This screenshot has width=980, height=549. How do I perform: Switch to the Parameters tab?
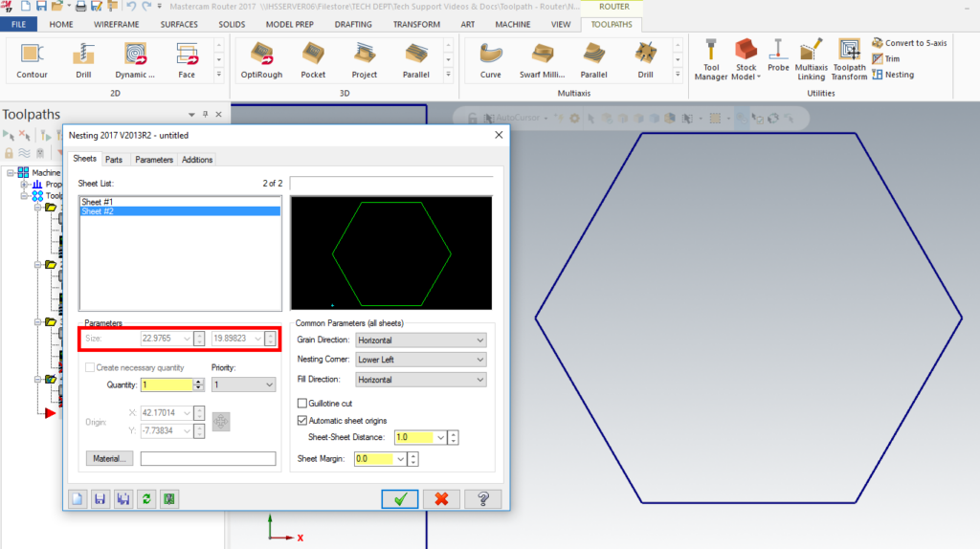[x=154, y=160]
